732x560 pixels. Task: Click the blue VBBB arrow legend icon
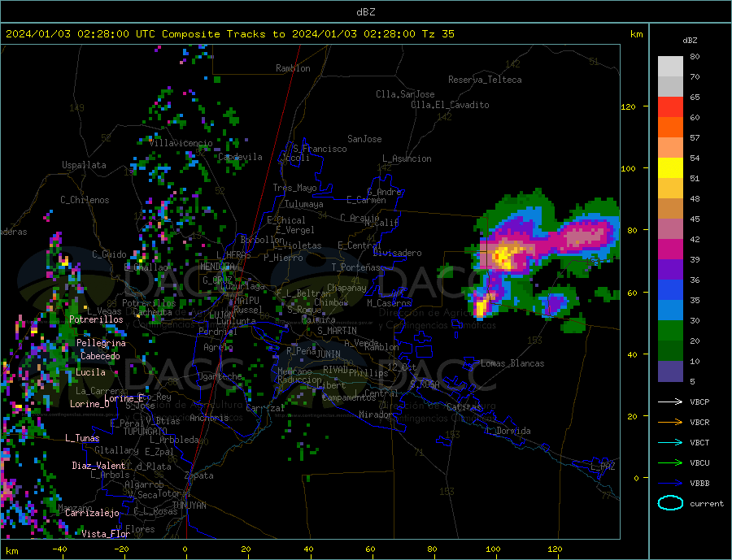(670, 483)
